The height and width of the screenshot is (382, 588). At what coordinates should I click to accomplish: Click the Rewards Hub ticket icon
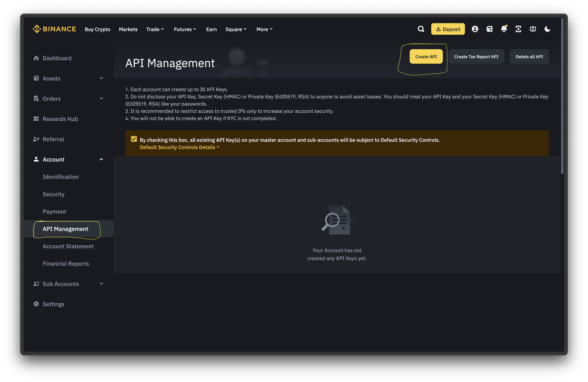[x=36, y=119]
